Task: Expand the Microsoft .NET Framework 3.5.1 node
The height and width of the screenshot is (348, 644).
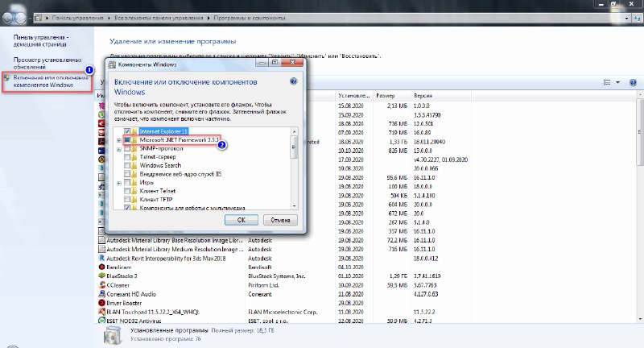Action: coord(118,140)
